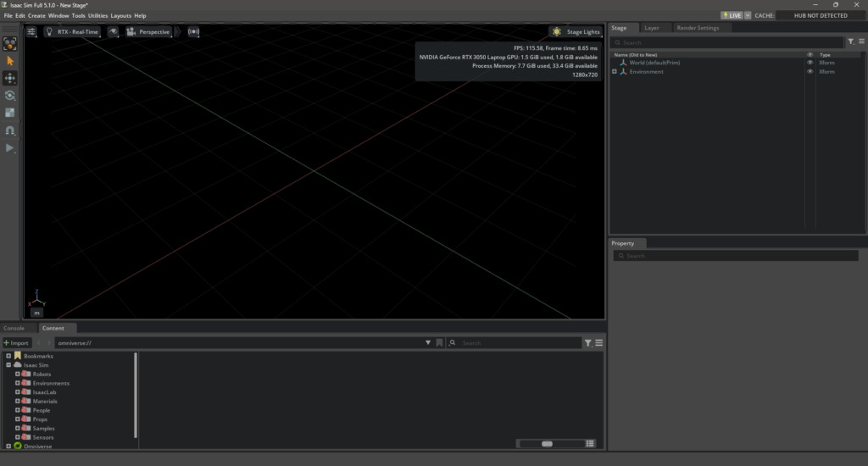Click the thumbnail size slider in Content browser

click(547, 443)
